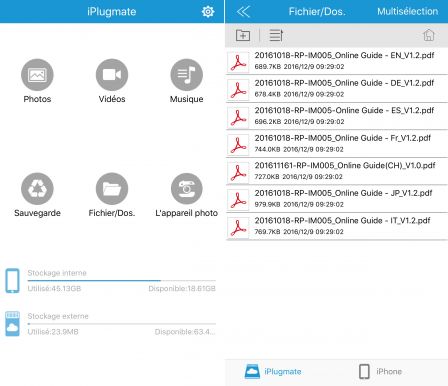The width and height of the screenshot is (448, 386).
Task: Tap PDF icon of JP_V1.2 guide
Action: (238, 200)
